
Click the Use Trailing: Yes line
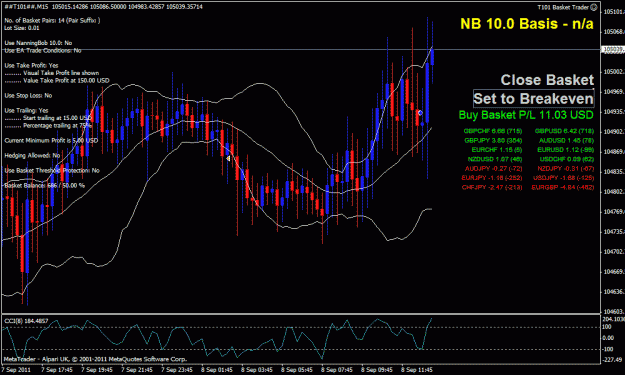(26, 110)
